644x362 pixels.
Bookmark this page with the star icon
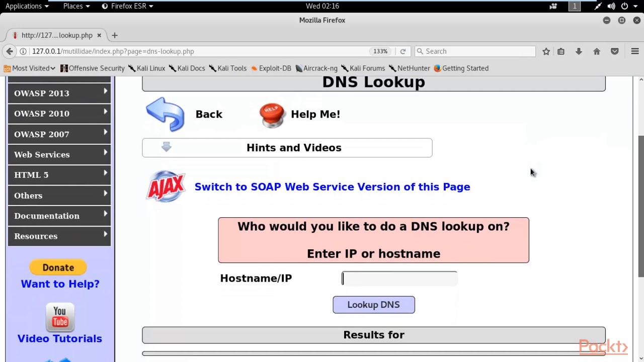tap(546, 51)
